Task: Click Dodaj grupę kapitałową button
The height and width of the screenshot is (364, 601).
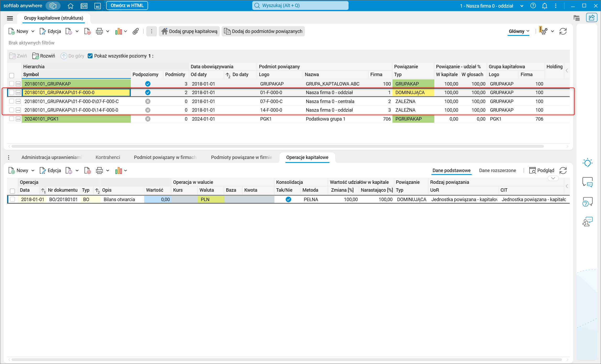Action: click(x=189, y=31)
